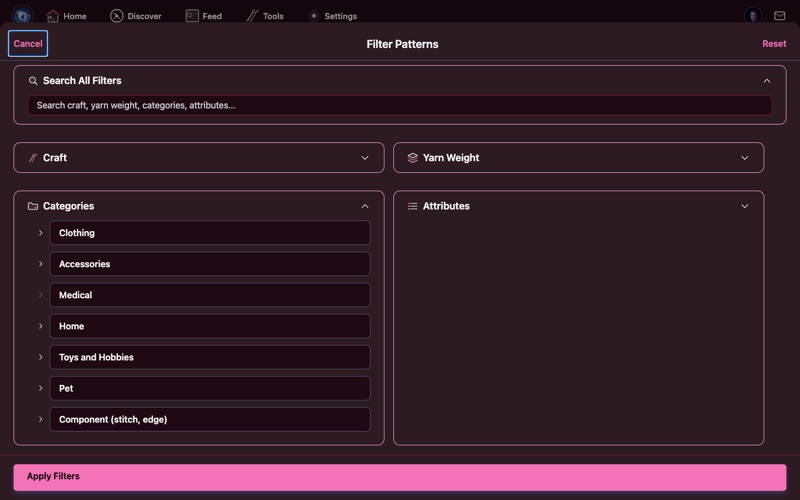Viewport: 800px width, 500px height.
Task: Expand the Clothing category arrow
Action: point(40,233)
